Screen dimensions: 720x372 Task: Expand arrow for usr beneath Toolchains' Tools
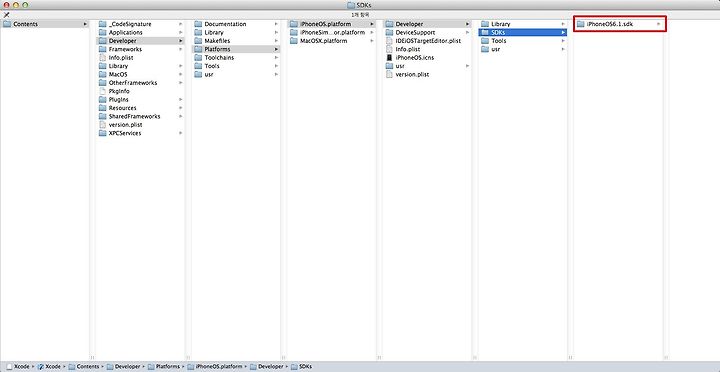point(276,74)
